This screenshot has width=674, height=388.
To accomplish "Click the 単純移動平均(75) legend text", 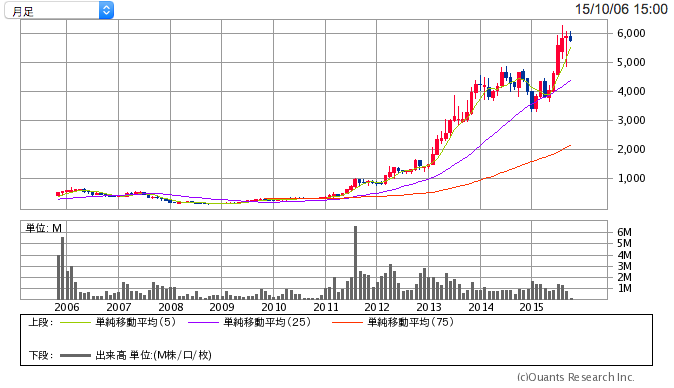I will tap(411, 322).
